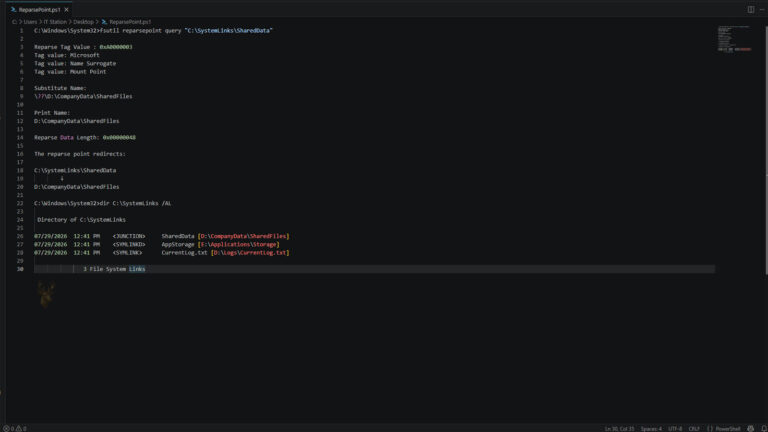Click the code minimap preview
This screenshot has width=768, height=432.
[735, 38]
